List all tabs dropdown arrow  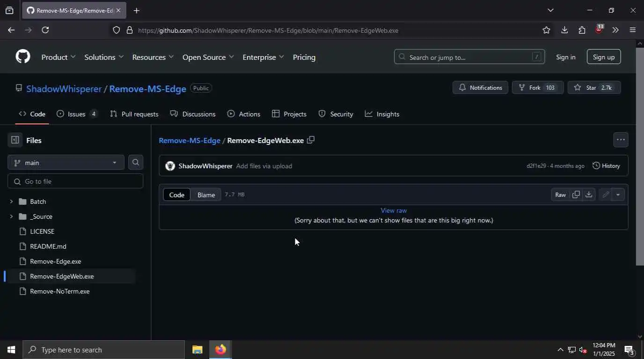click(x=550, y=10)
